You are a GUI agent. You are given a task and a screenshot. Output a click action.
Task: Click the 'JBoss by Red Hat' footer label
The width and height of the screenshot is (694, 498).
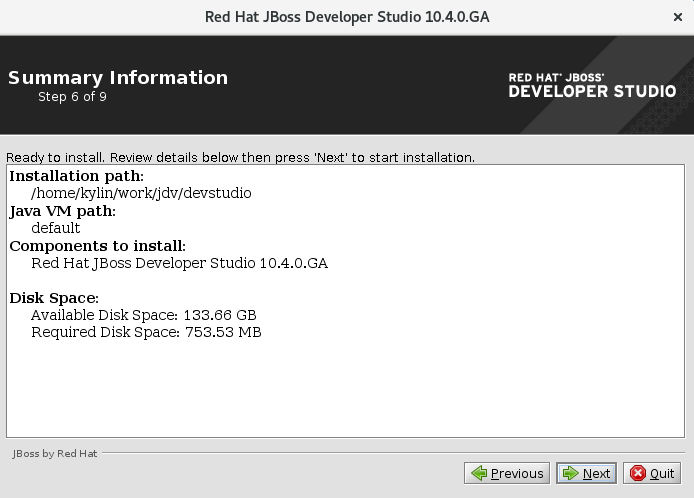(x=55, y=453)
